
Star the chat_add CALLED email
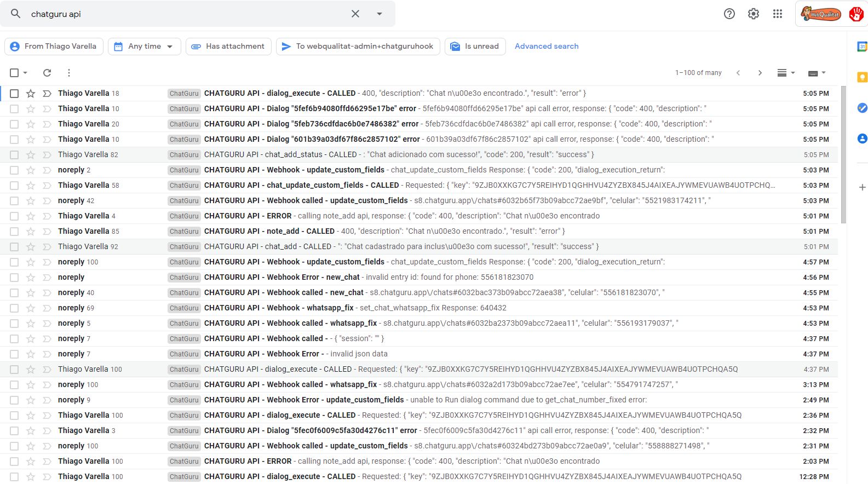click(x=31, y=247)
